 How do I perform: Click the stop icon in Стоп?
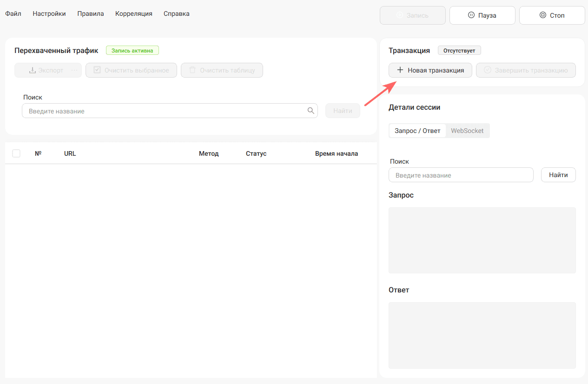tap(543, 15)
